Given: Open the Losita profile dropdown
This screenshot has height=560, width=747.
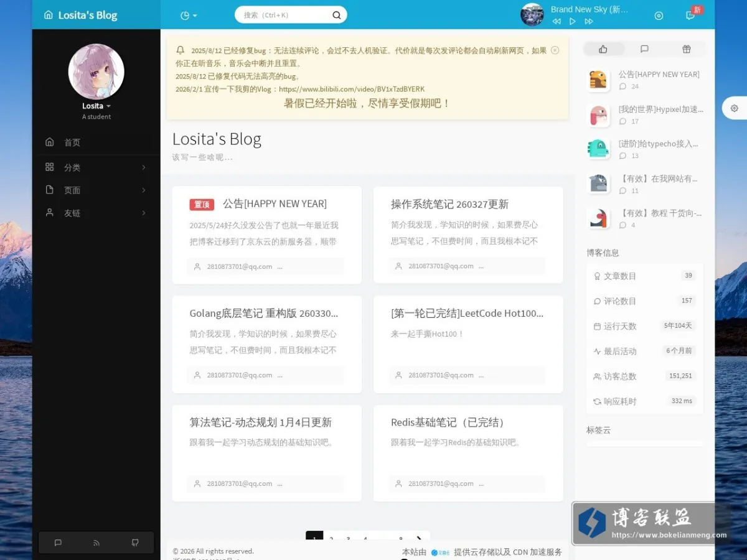Looking at the screenshot, I should click(x=96, y=106).
